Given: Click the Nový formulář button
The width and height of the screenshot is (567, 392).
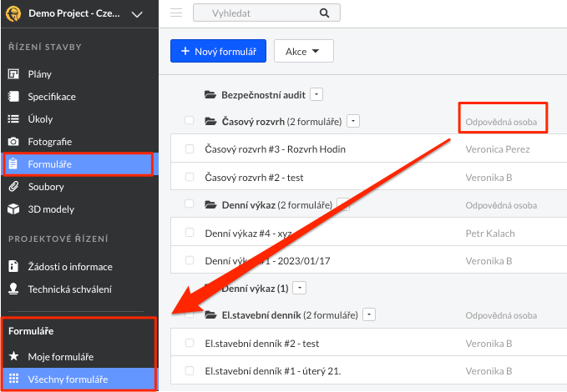Looking at the screenshot, I should point(218,51).
